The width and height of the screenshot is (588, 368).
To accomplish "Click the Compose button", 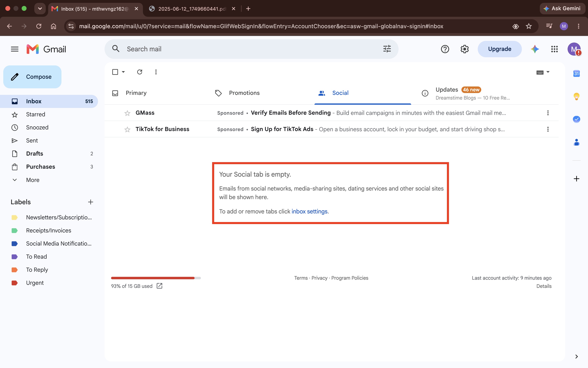I will pos(32,77).
